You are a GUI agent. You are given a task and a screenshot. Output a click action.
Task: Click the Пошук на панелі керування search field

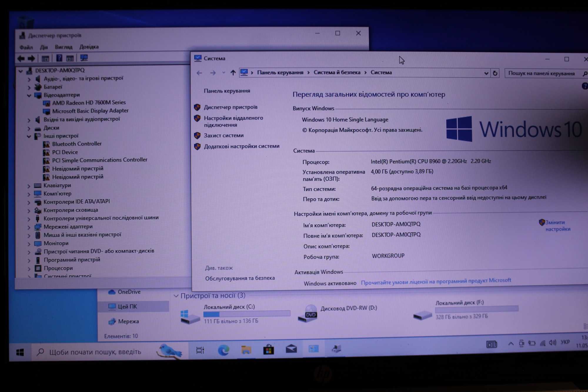pyautogui.click(x=546, y=74)
